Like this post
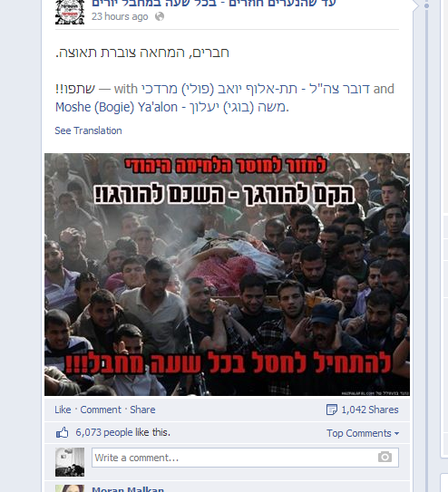 click(x=63, y=410)
